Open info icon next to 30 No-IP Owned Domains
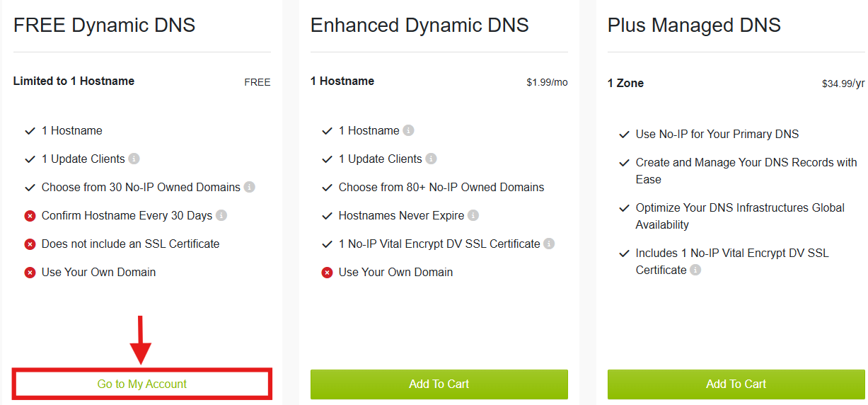The image size is (868, 405). 250,188
